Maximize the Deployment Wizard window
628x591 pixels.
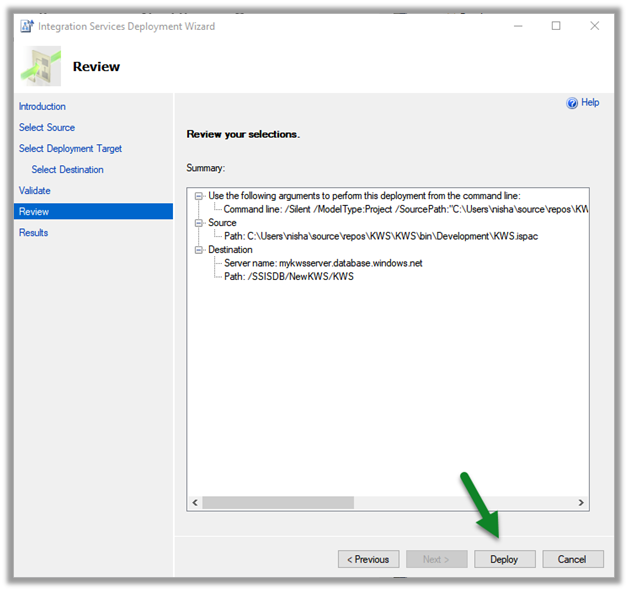coord(556,26)
